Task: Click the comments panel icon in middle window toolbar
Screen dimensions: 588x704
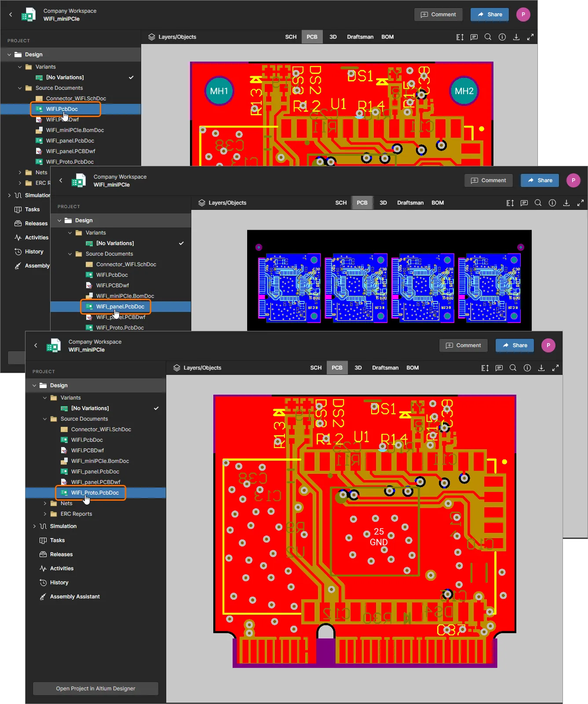Action: coord(524,203)
